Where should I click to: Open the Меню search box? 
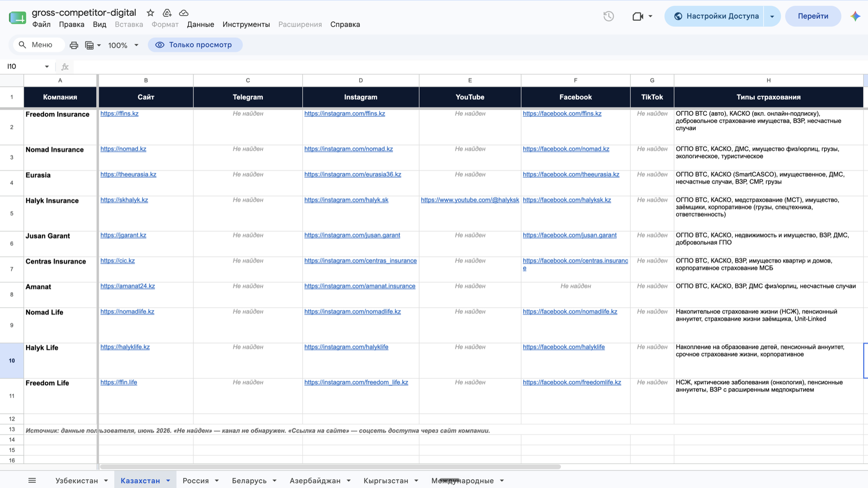(39, 45)
